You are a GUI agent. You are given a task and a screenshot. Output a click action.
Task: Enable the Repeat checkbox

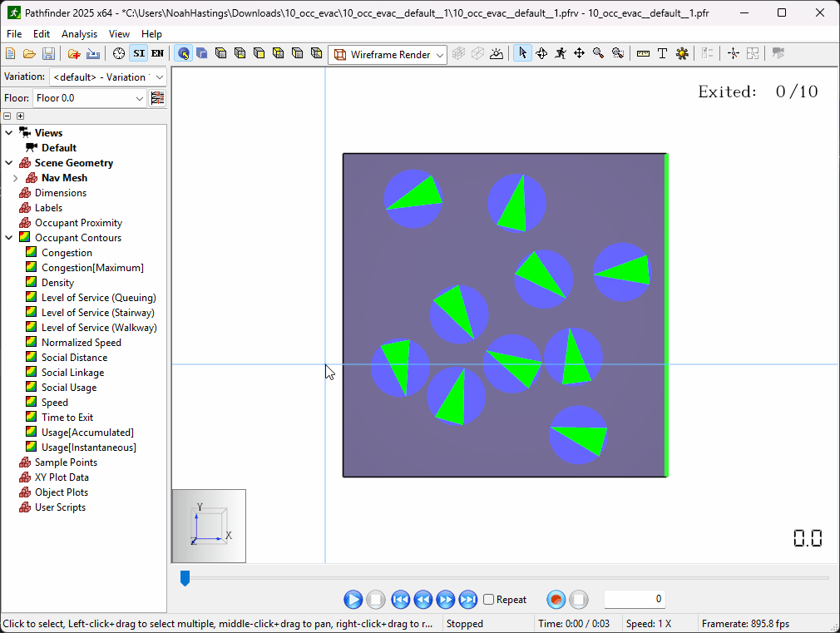pos(488,599)
